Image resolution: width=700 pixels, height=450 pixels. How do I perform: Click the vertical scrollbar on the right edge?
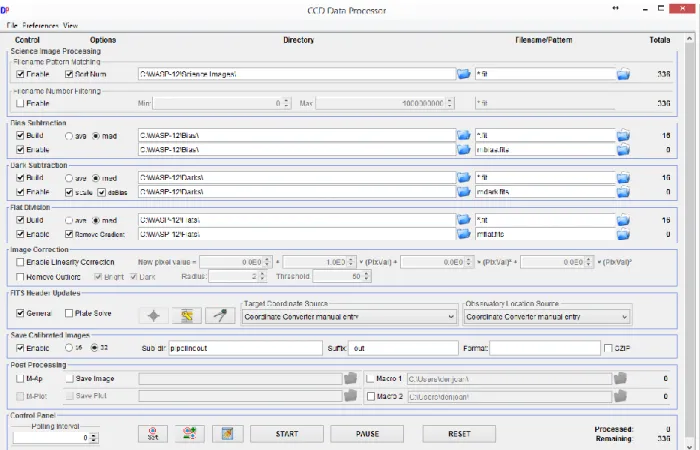688,241
